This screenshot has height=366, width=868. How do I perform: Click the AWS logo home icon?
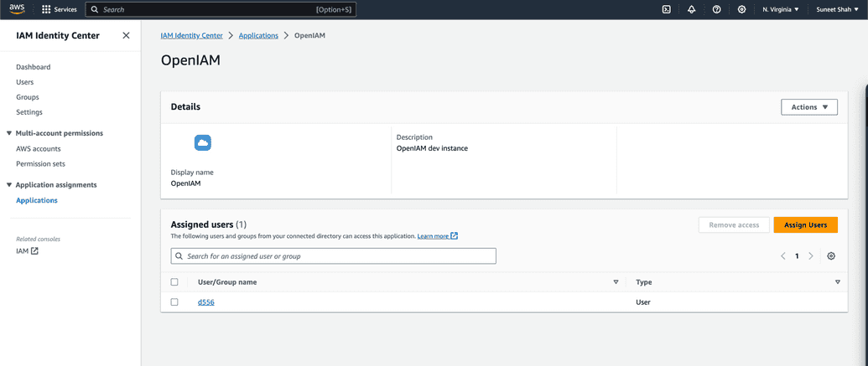point(17,9)
